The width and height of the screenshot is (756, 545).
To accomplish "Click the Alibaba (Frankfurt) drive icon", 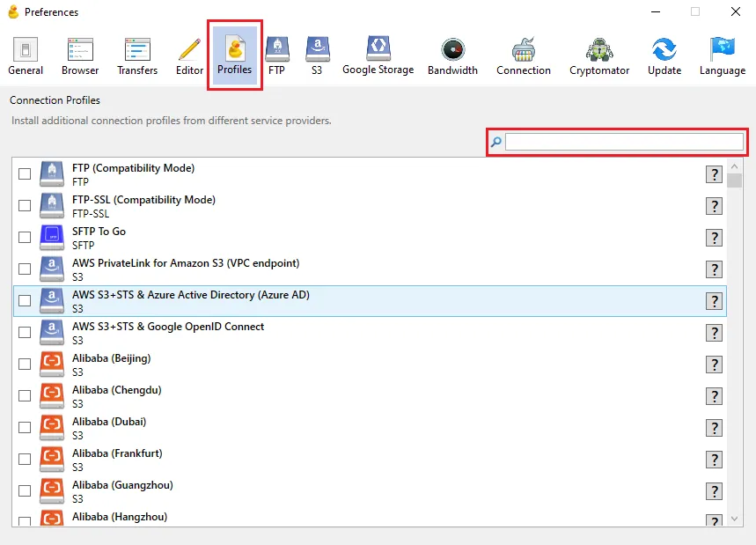I will click(52, 459).
